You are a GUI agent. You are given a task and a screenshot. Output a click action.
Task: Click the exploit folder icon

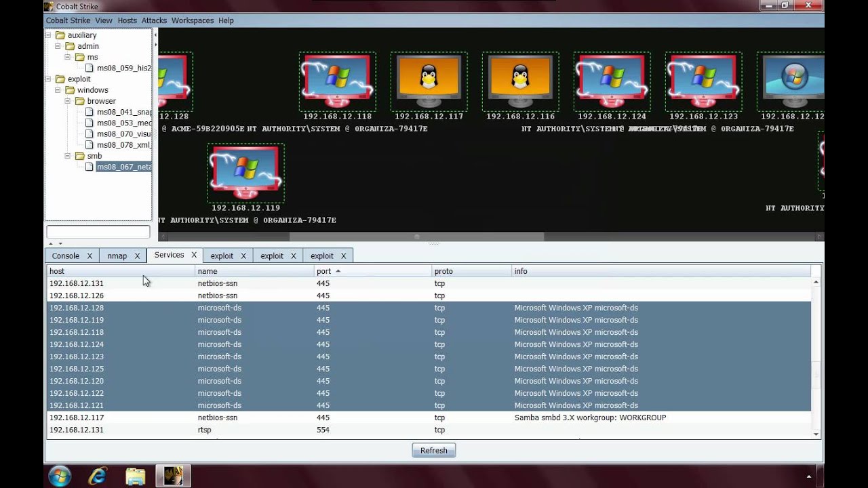(x=60, y=79)
